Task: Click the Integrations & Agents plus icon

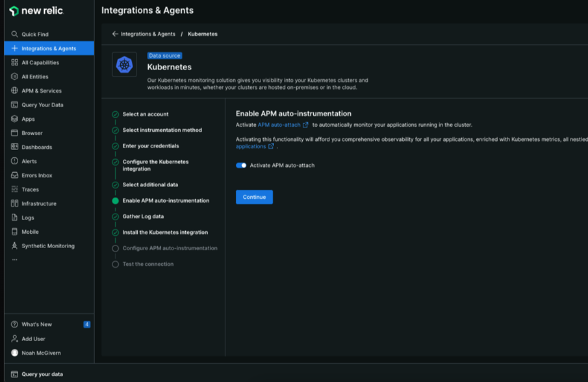Action: click(x=15, y=48)
